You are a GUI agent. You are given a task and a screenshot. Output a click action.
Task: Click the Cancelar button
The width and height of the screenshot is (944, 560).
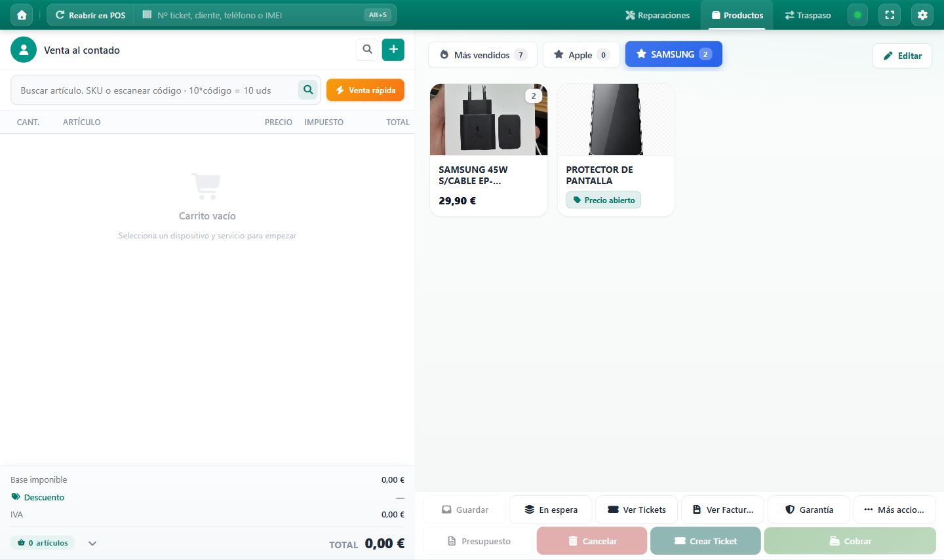(592, 541)
